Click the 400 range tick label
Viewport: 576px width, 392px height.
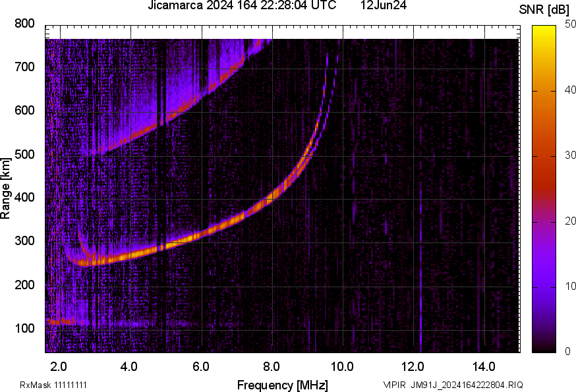click(24, 197)
